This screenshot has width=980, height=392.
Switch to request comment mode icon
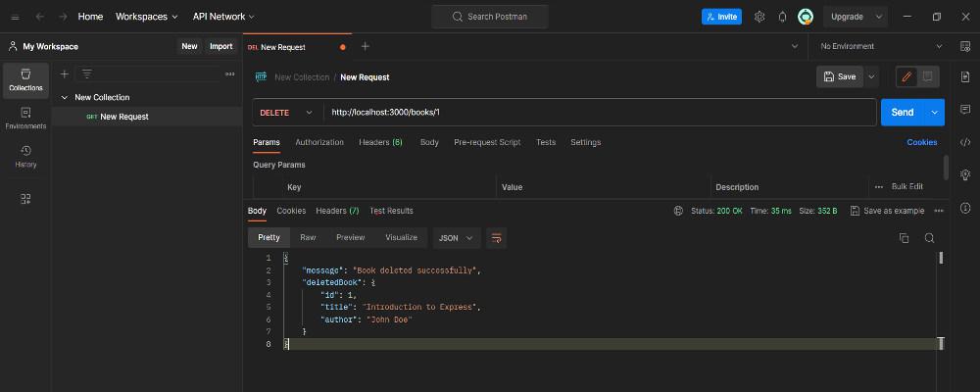tap(928, 76)
